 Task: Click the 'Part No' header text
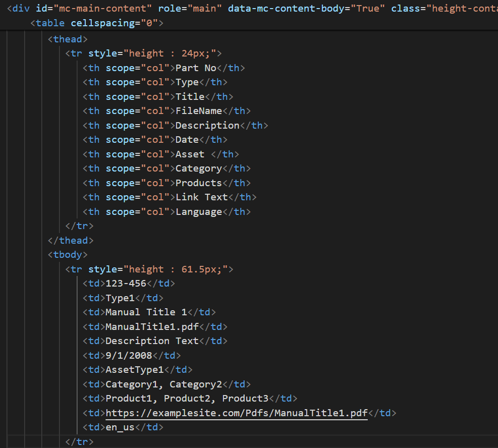coord(196,68)
